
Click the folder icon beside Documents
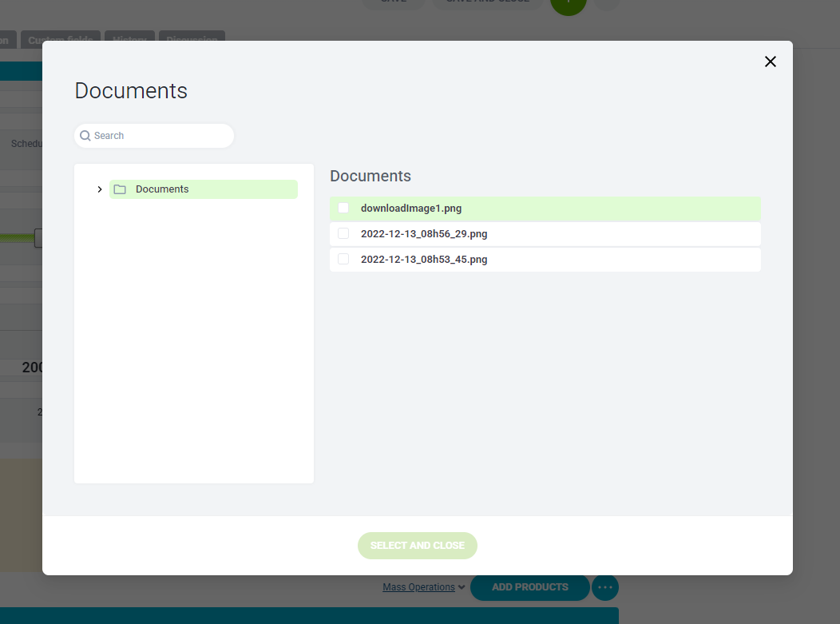(x=118, y=189)
